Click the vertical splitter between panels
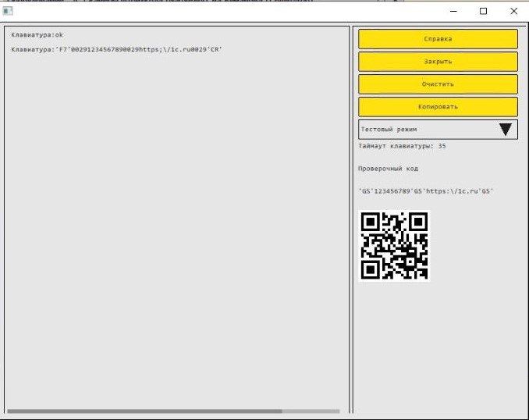The image size is (529, 420). click(351, 219)
